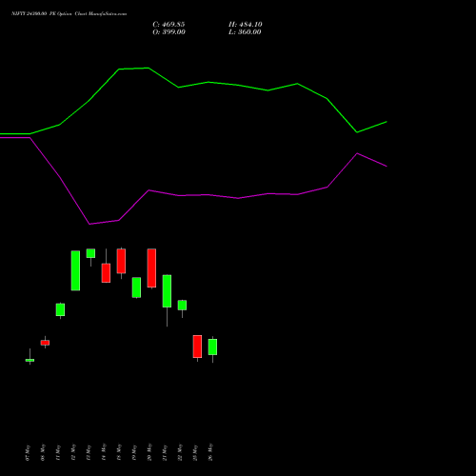Viewport: 476px width, 476px height.
Task: Click the high value H: 484.10
Action: (246, 25)
